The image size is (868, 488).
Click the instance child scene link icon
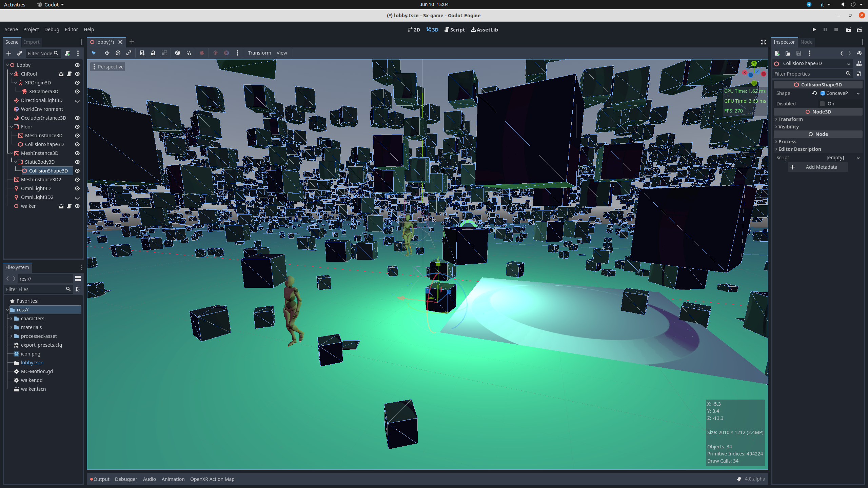click(x=20, y=53)
